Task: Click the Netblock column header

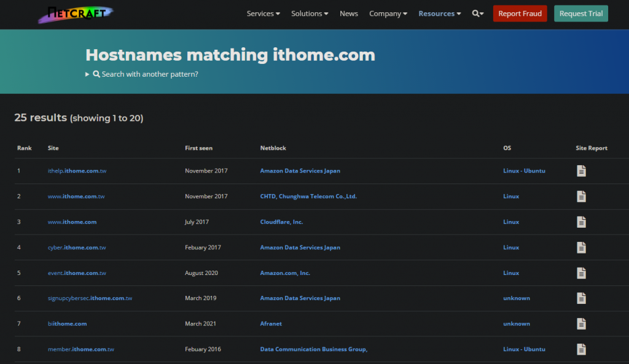Action: point(273,149)
